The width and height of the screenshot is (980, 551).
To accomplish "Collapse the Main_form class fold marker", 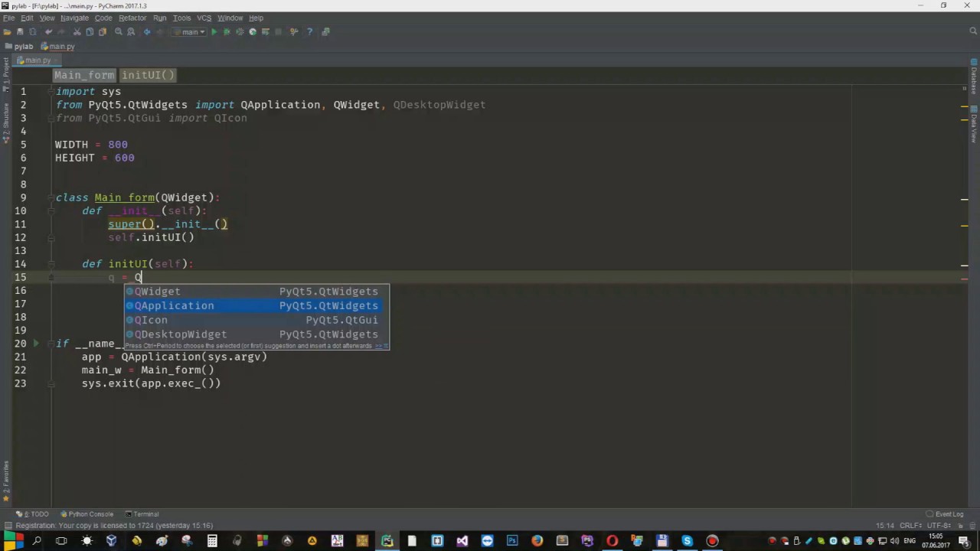I will tap(51, 197).
